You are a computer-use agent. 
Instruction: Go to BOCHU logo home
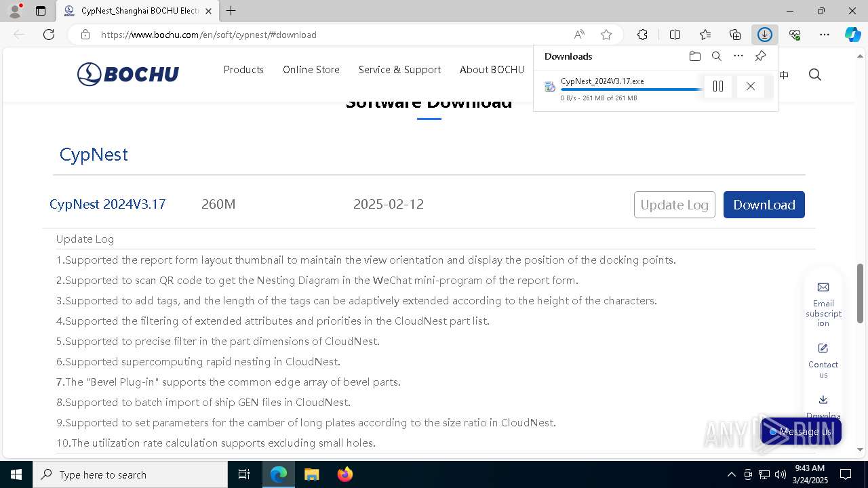pyautogui.click(x=128, y=74)
